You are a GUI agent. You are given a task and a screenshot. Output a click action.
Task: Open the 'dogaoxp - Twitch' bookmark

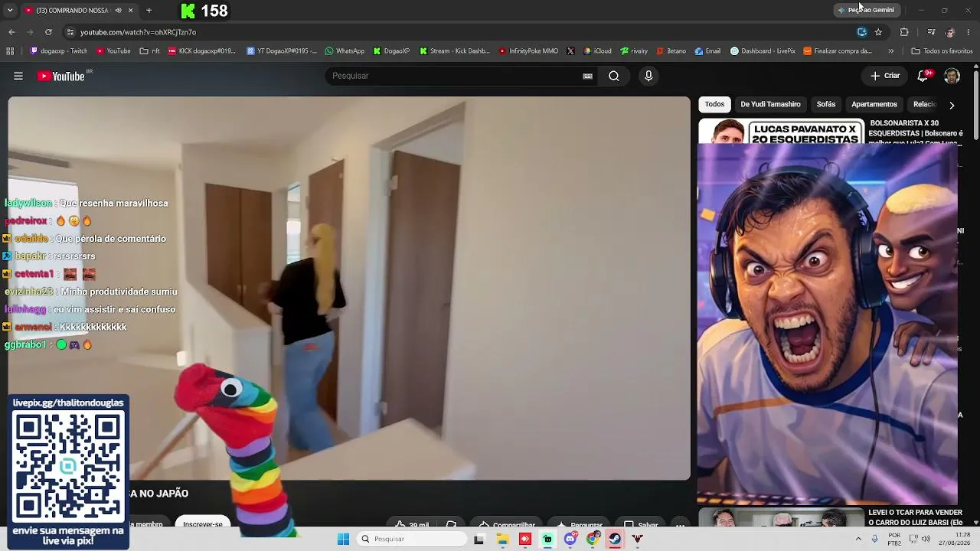point(59,51)
